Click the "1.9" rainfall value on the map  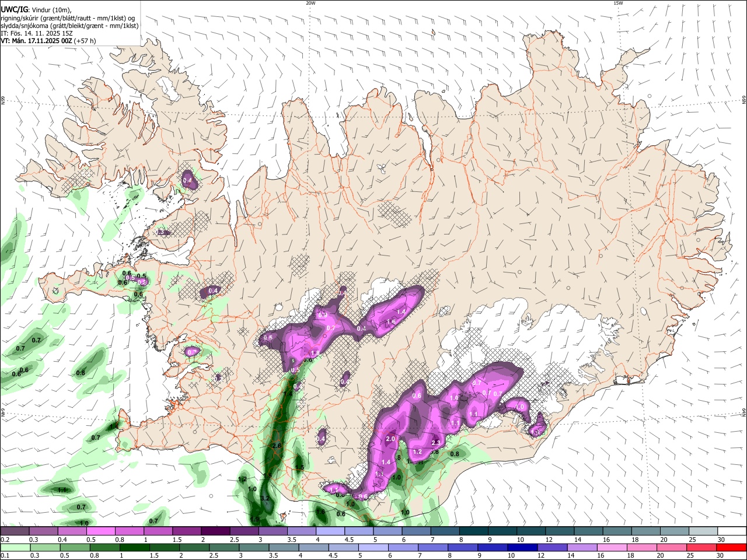coord(255,519)
